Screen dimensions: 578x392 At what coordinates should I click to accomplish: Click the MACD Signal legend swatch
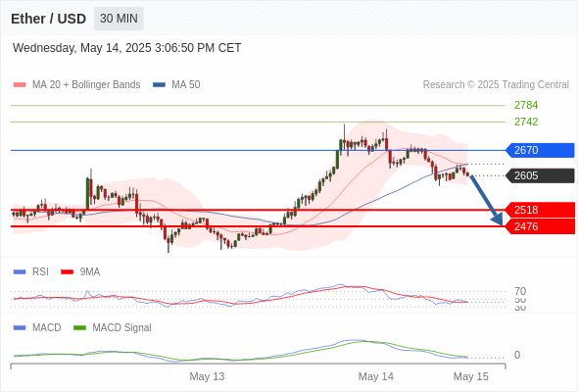(x=79, y=327)
